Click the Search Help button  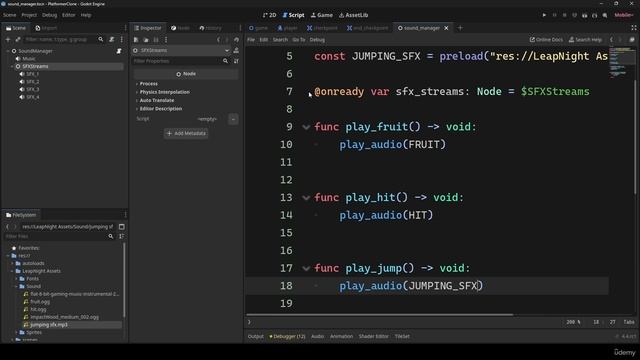[585, 40]
